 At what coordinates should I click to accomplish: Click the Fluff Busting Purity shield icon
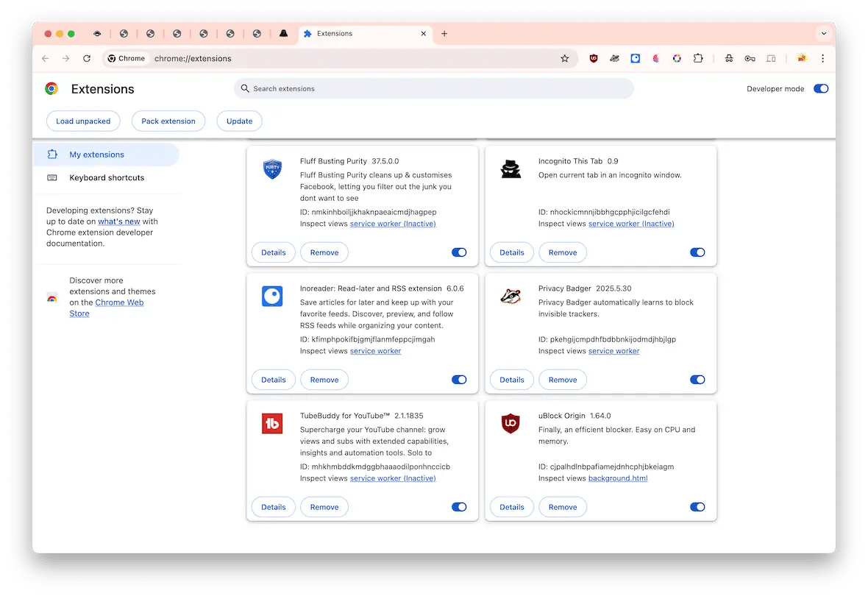coord(272,168)
